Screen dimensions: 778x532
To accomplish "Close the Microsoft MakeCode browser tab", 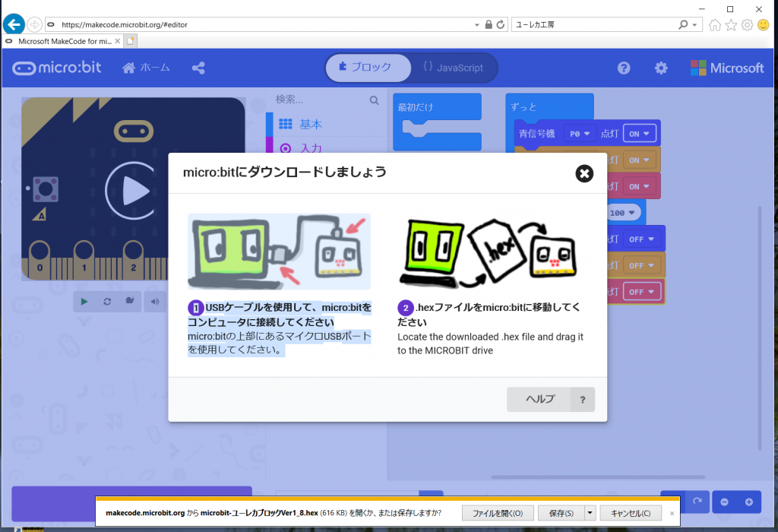I will point(117,41).
